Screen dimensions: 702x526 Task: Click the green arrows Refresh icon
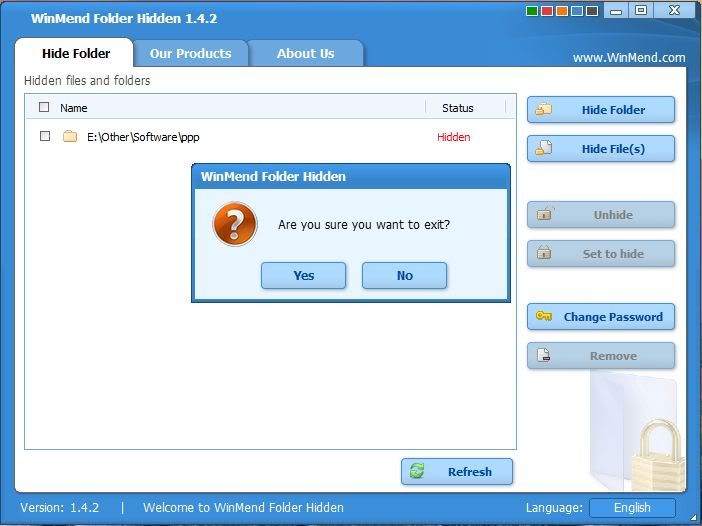418,471
